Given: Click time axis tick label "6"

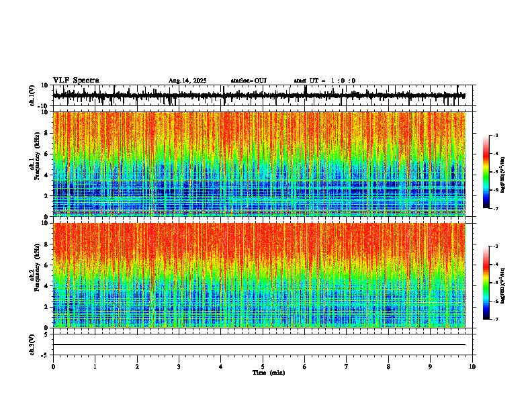Looking at the screenshot, I should pyautogui.click(x=305, y=367).
